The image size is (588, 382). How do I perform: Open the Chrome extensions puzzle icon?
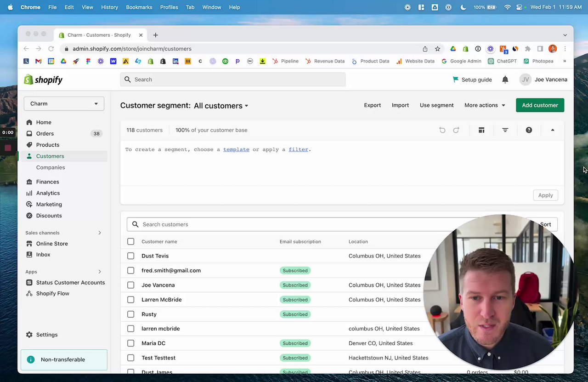pos(528,49)
